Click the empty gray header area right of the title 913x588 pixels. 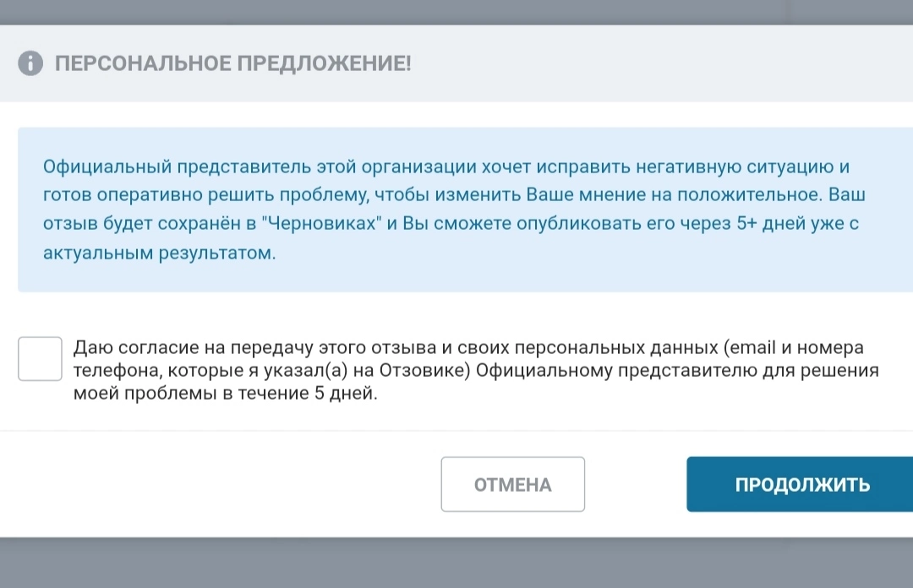point(662,63)
